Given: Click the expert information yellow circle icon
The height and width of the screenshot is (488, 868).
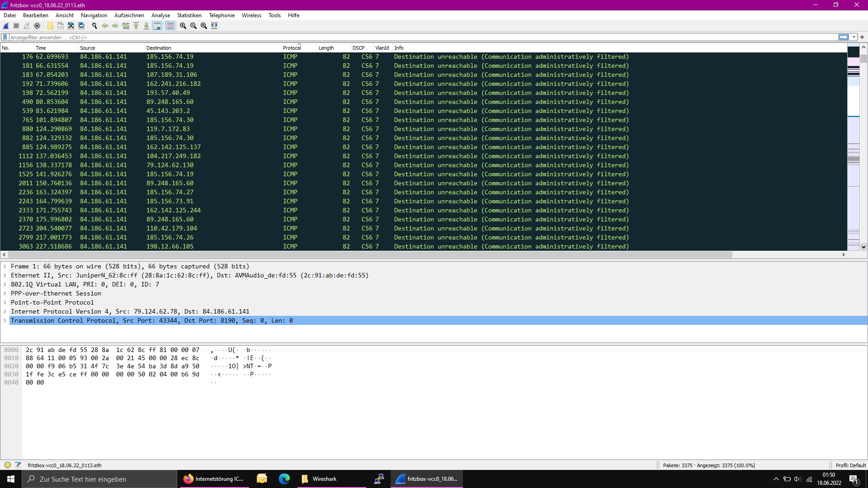Looking at the screenshot, I should 8,465.
